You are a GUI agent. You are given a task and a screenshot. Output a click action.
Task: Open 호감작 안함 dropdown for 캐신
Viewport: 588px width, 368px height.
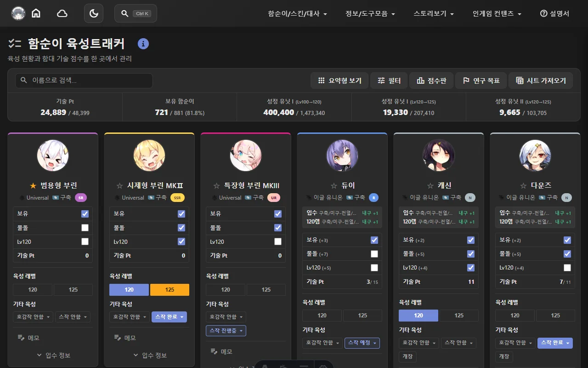[419, 343]
